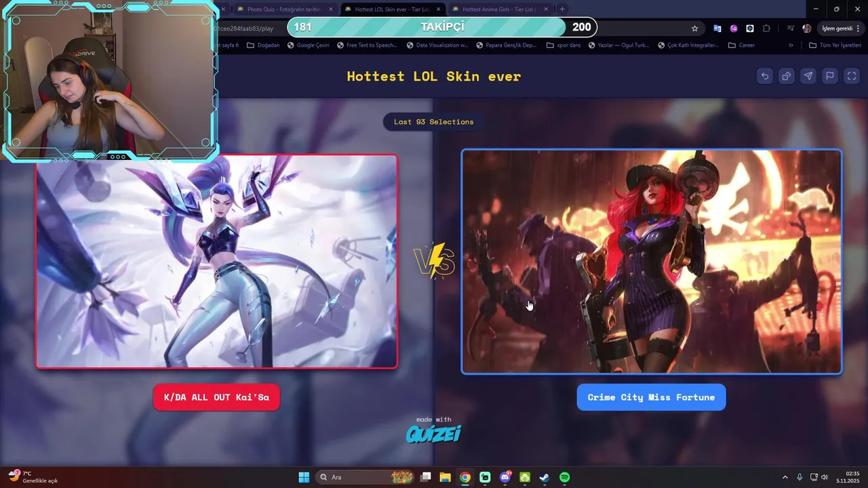Open Task View in the taskbar

(425, 477)
